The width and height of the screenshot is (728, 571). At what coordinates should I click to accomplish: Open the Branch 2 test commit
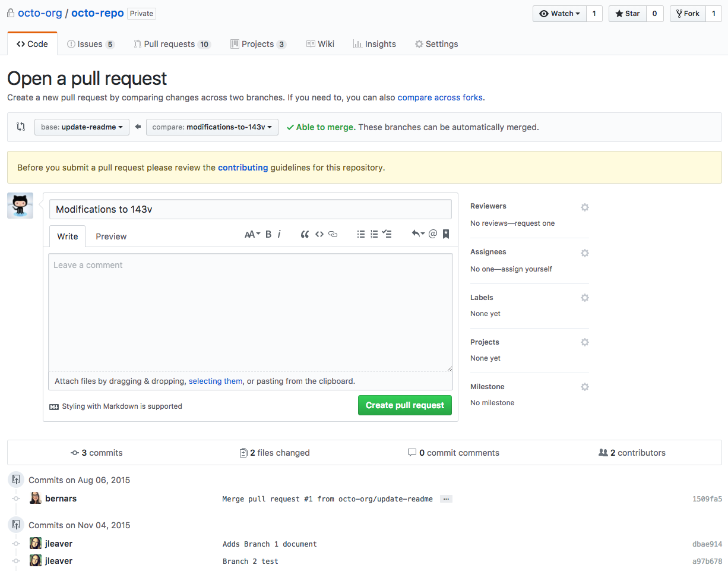tap(251, 561)
